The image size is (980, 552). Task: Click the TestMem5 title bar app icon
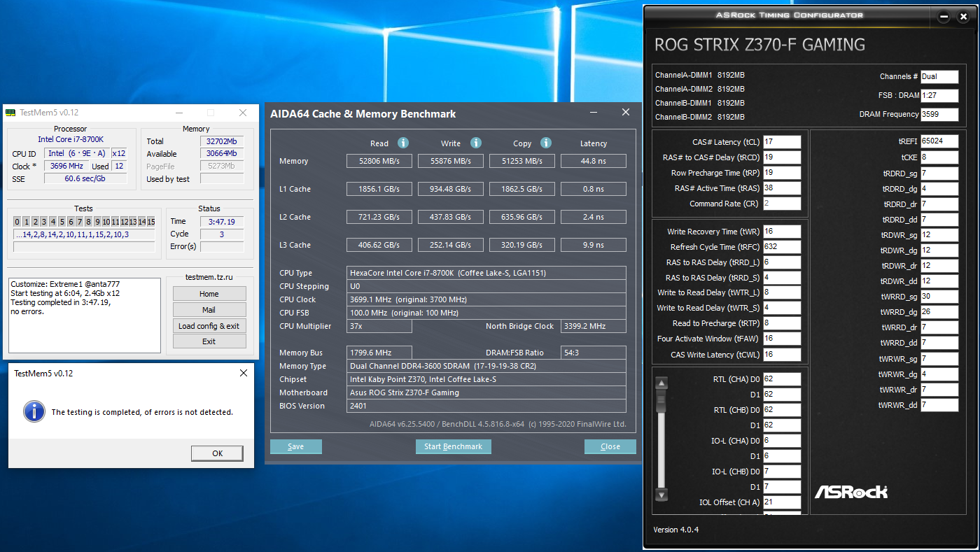coord(11,113)
